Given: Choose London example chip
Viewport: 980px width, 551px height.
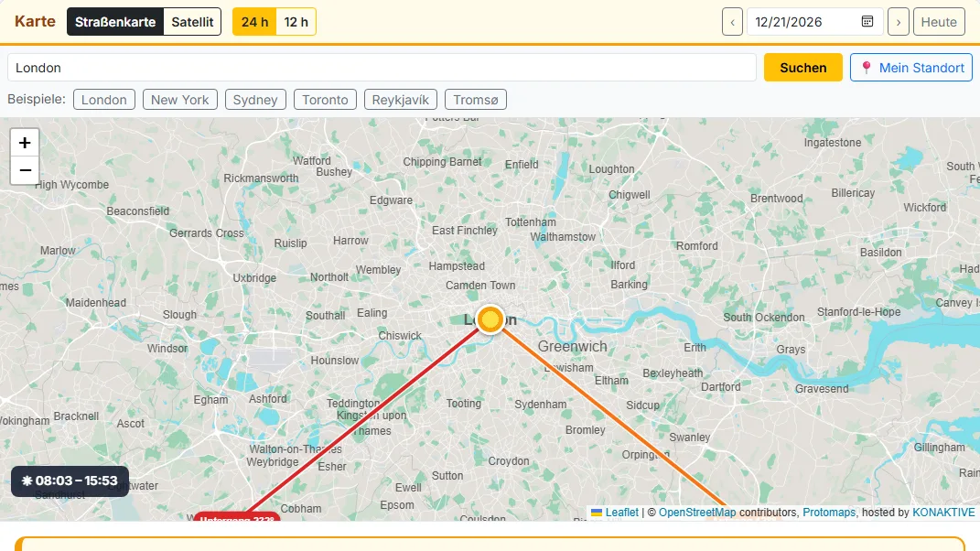Looking at the screenshot, I should point(103,100).
